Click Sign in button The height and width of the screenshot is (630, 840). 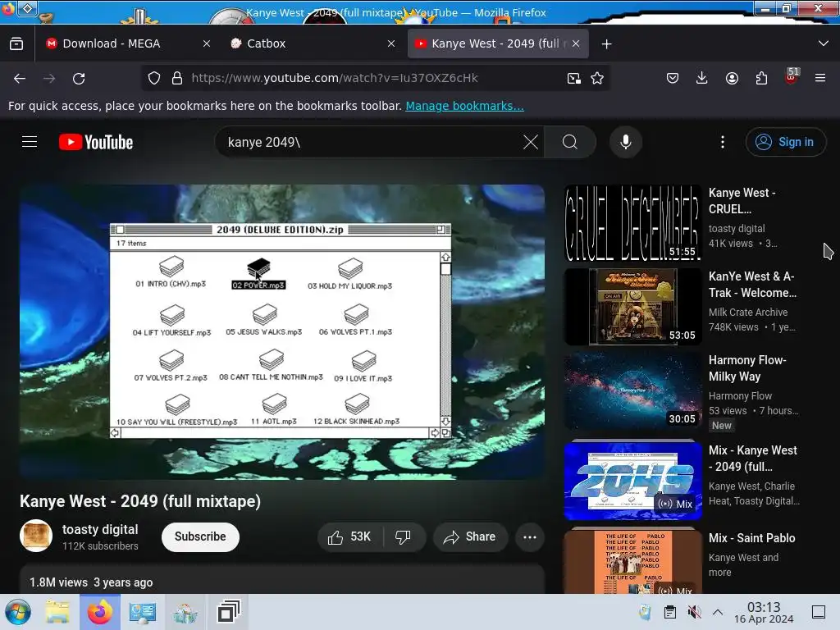[785, 142]
